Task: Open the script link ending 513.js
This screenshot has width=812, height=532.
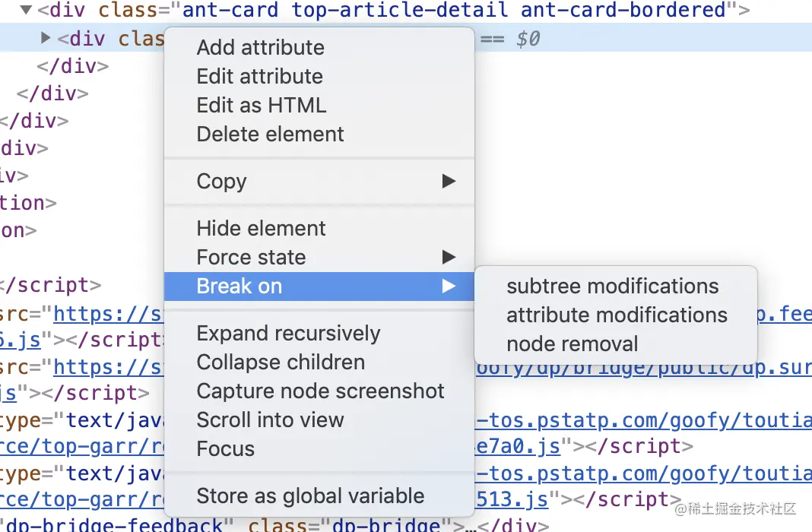Action: click(512, 500)
